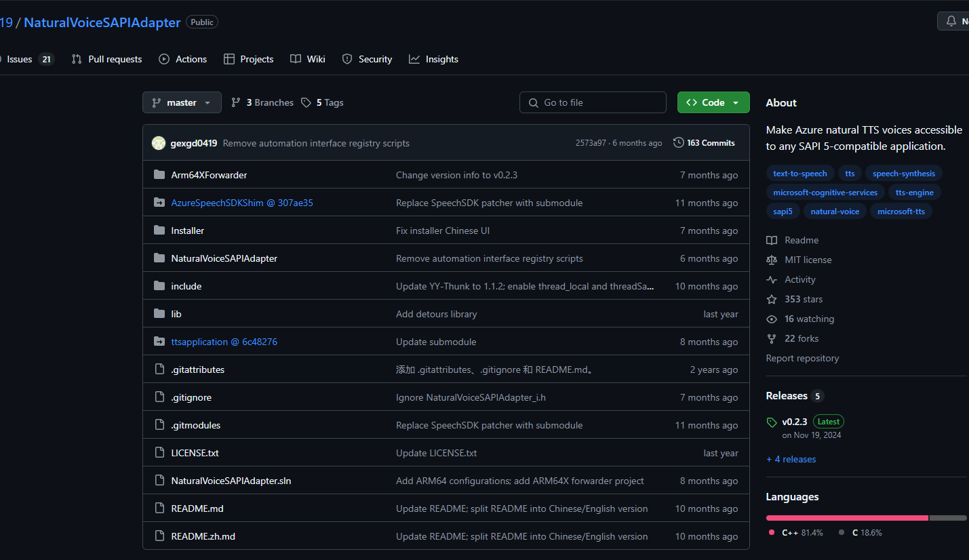Image resolution: width=969 pixels, height=560 pixels.
Task: Click the v0.2.3 release tag icon
Action: click(772, 422)
